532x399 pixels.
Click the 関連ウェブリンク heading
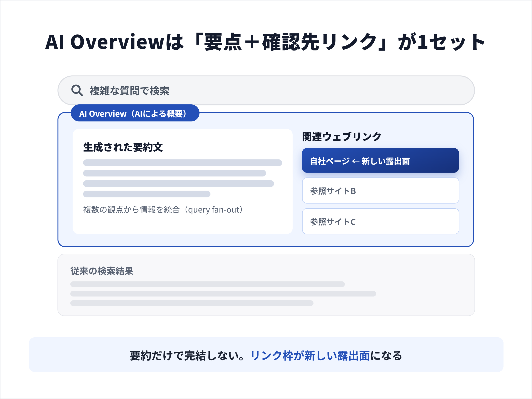tap(341, 137)
